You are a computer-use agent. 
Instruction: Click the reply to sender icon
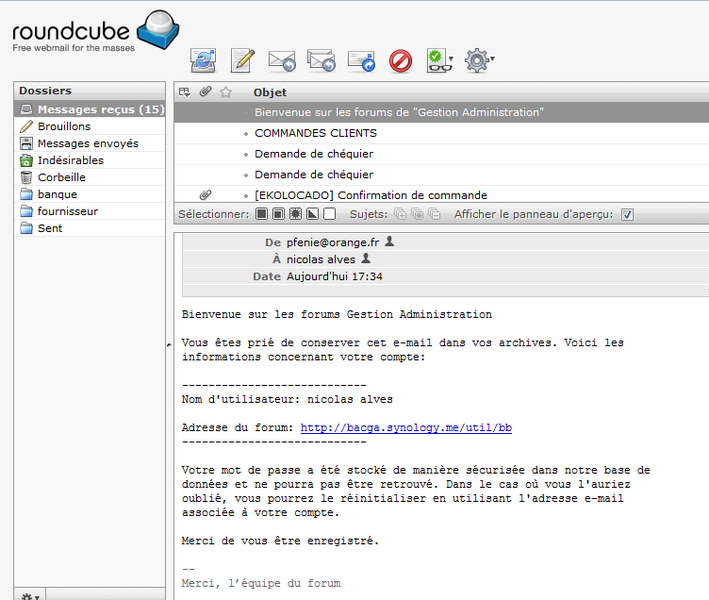(x=282, y=61)
